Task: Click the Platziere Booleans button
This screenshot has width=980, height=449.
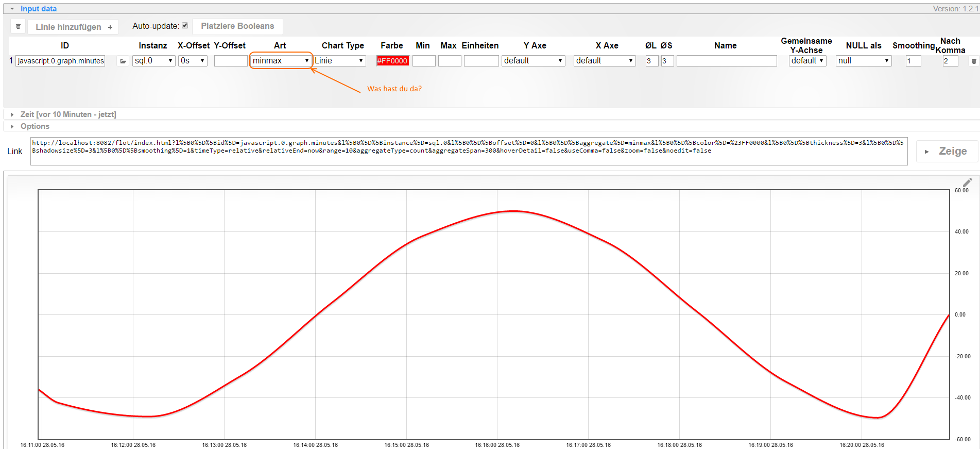Action: (x=237, y=26)
